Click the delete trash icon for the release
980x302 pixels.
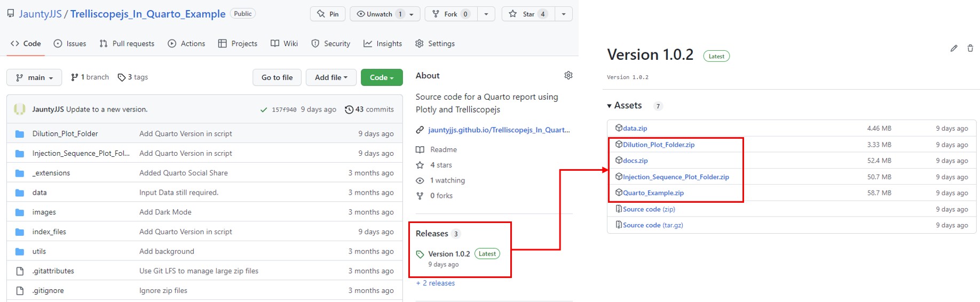[x=970, y=48]
